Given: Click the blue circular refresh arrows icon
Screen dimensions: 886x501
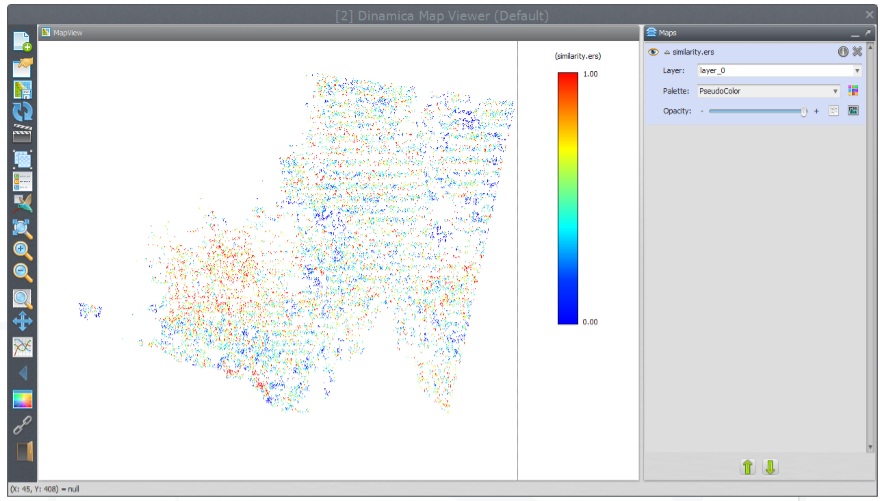Looking at the screenshot, I should coord(22,111).
